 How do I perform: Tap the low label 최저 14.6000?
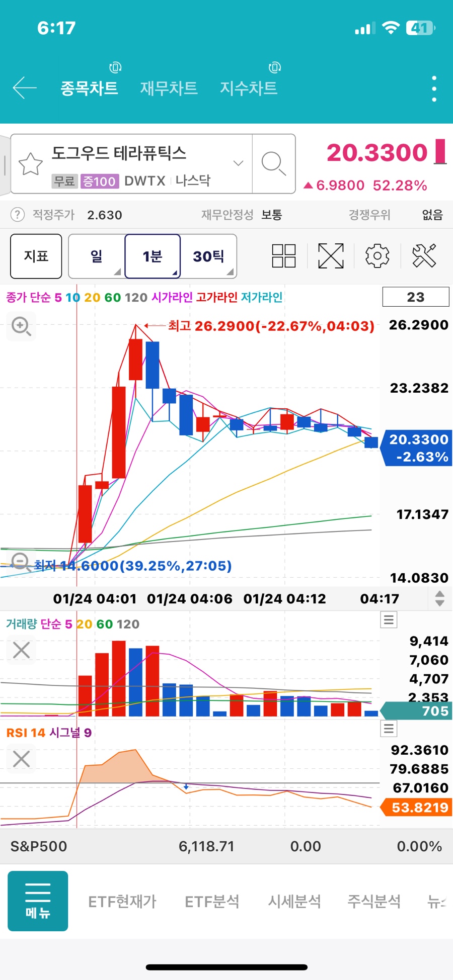point(133,566)
